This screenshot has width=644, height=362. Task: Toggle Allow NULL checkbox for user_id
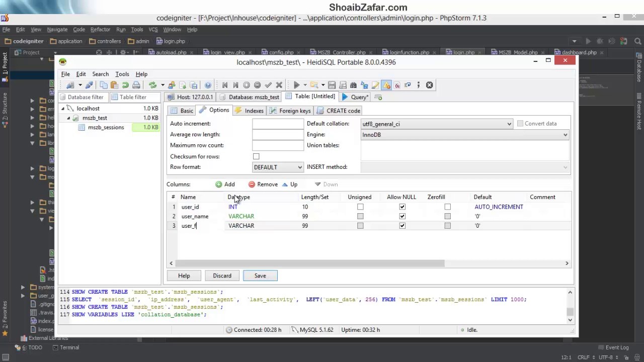[x=402, y=207]
